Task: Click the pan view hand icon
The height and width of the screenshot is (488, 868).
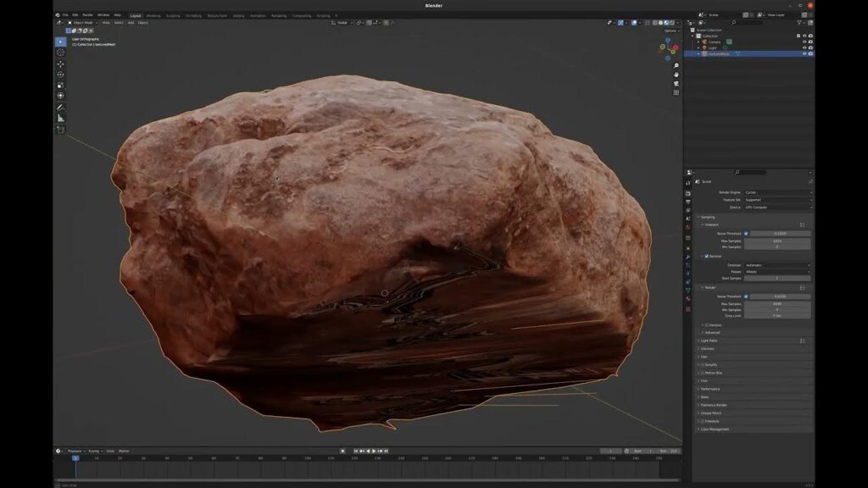Action: [x=676, y=75]
